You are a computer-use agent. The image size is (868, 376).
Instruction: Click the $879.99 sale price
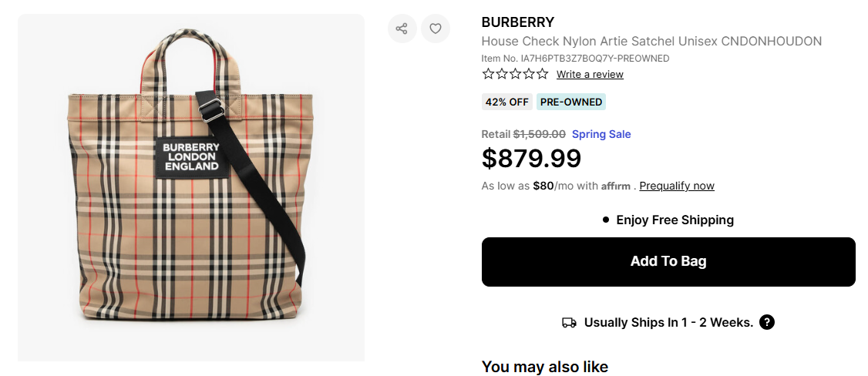point(531,158)
